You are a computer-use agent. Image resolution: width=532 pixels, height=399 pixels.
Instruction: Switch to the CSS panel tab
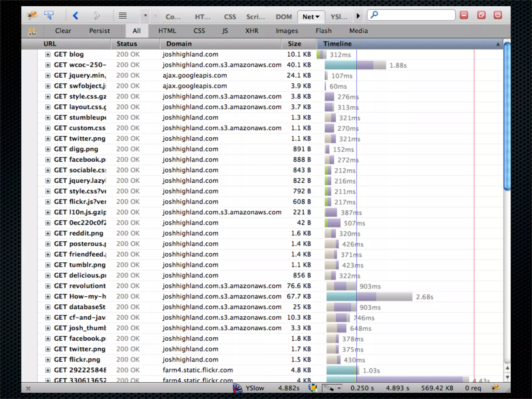tap(230, 17)
